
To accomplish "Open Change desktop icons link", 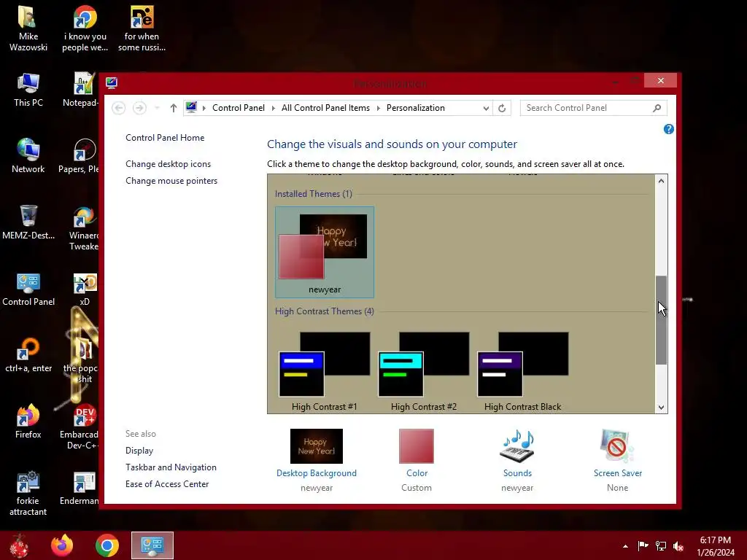I will pos(169,164).
